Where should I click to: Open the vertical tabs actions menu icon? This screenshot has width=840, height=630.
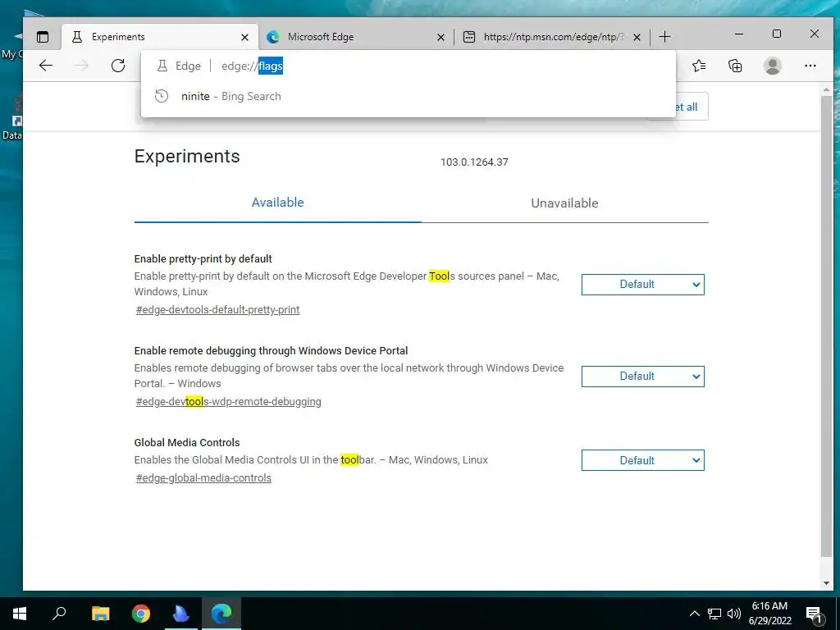click(x=43, y=37)
